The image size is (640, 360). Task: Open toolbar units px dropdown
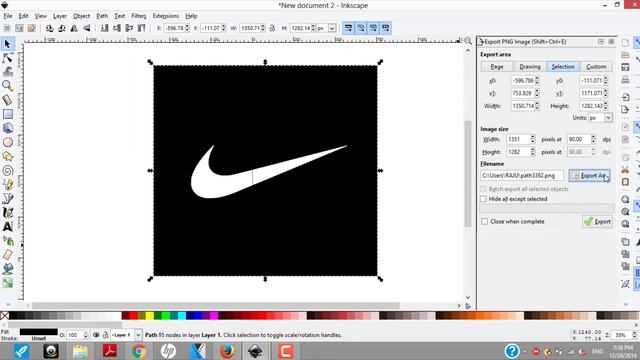332,28
